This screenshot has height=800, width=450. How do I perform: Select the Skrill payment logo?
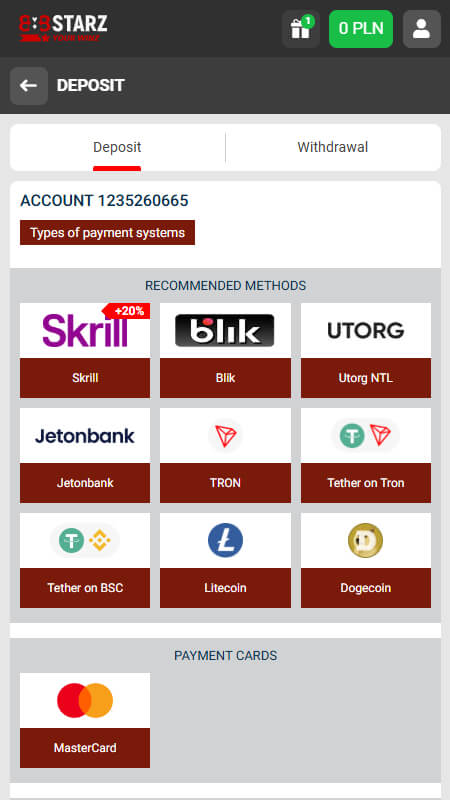[85, 331]
